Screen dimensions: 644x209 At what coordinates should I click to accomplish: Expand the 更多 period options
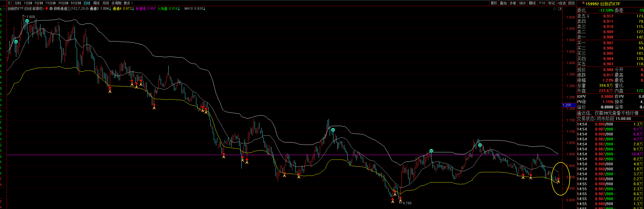(x=128, y=3)
